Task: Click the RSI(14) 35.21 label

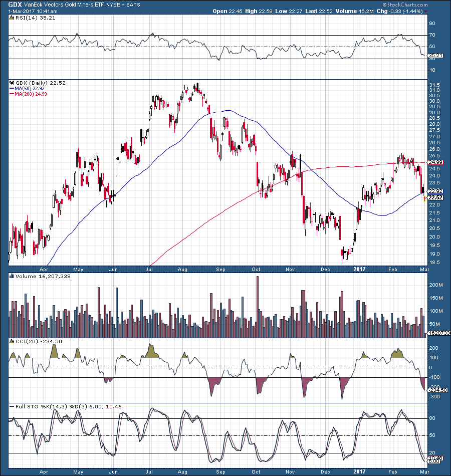Action: point(35,18)
